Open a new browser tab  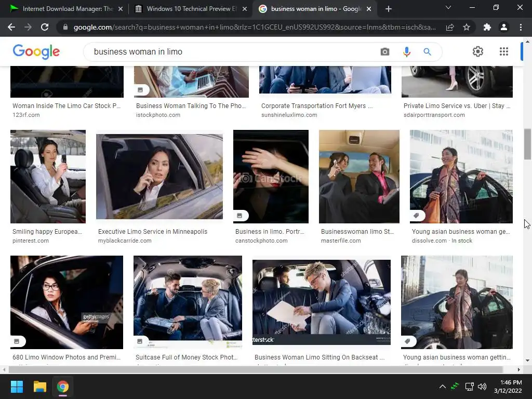[389, 9]
